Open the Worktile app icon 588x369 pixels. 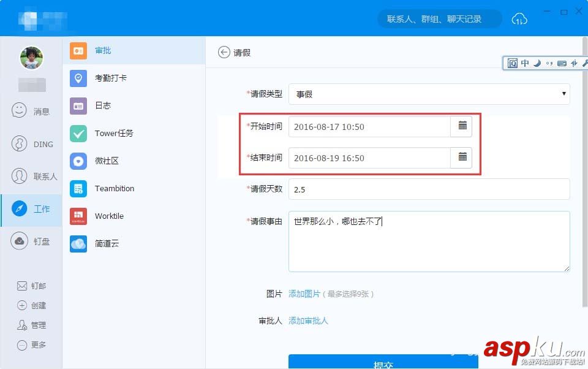(78, 216)
